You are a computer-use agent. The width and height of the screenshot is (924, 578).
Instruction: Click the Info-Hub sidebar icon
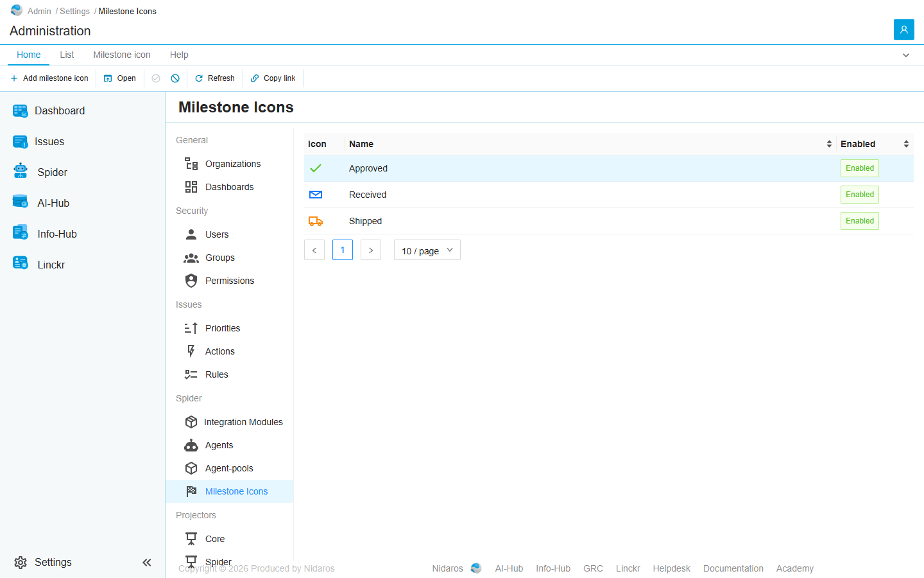(x=21, y=232)
